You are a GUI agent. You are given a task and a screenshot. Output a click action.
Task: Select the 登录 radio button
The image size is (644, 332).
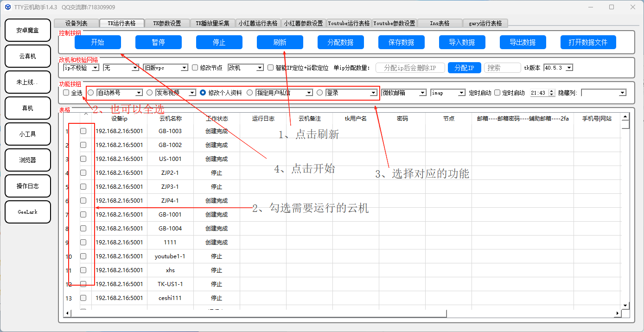point(319,93)
